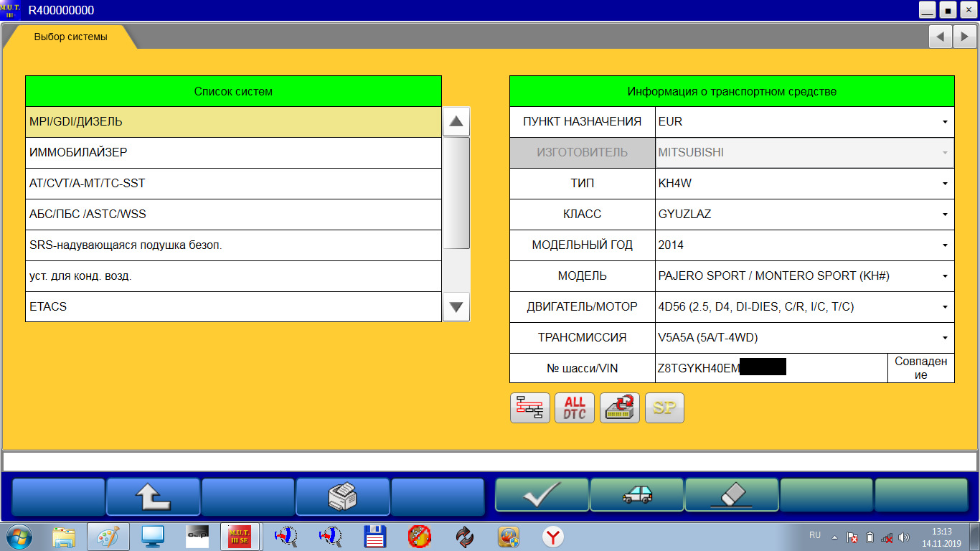Click the car vehicle-info button
Image resolution: width=980 pixels, height=551 pixels.
tap(637, 495)
